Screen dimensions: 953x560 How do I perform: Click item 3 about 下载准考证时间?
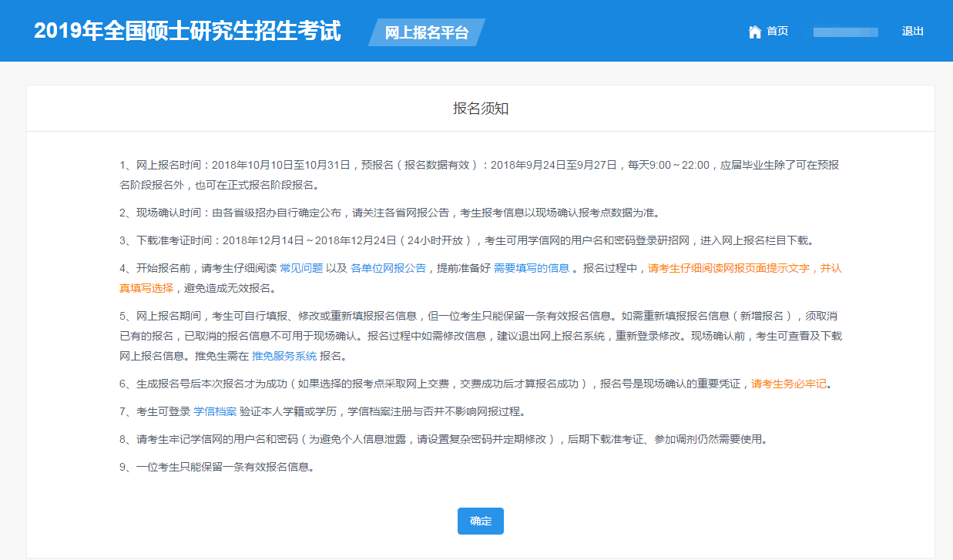point(466,240)
